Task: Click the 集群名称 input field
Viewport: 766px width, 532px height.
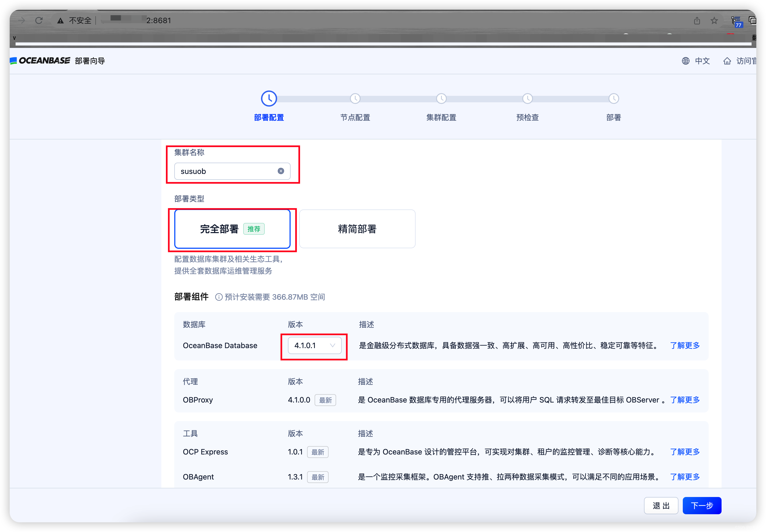Action: coord(227,171)
